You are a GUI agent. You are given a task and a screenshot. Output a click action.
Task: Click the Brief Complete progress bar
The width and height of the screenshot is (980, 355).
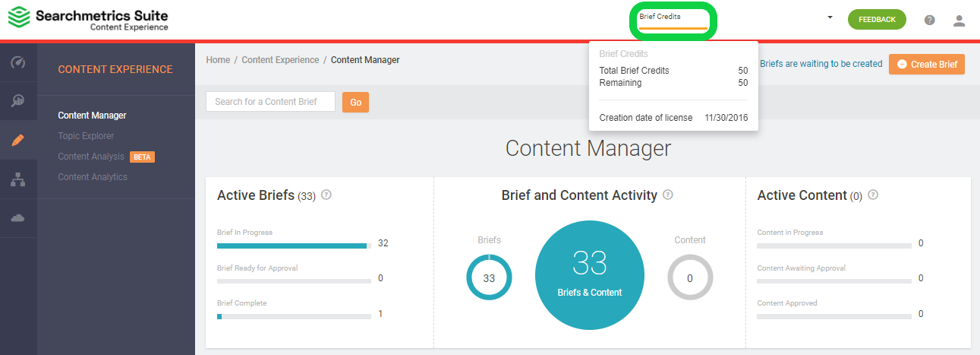coord(294,316)
